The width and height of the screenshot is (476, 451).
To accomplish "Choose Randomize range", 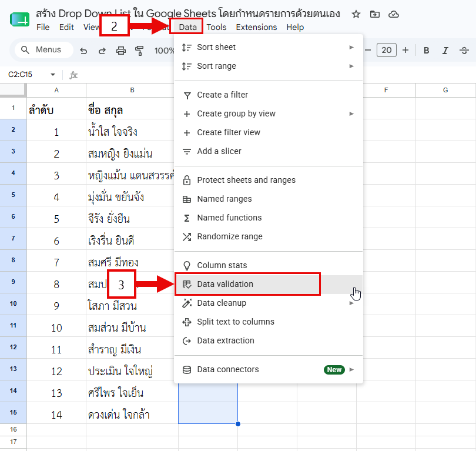I will pos(269,236).
